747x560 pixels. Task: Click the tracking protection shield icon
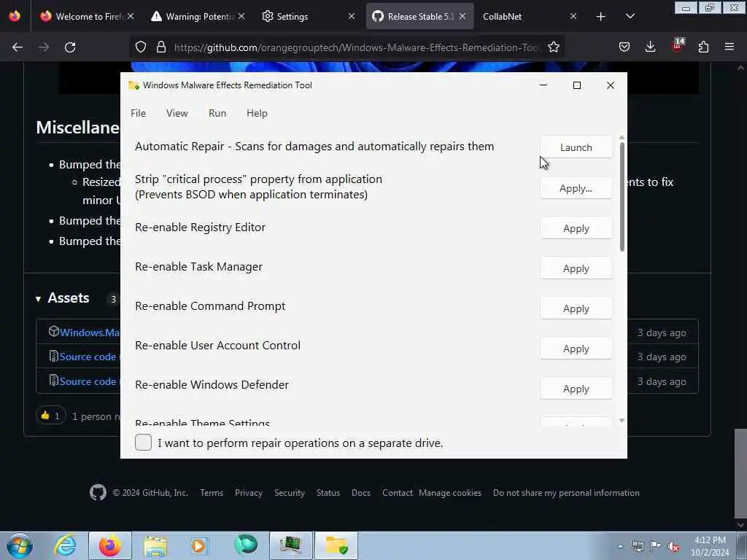(141, 47)
